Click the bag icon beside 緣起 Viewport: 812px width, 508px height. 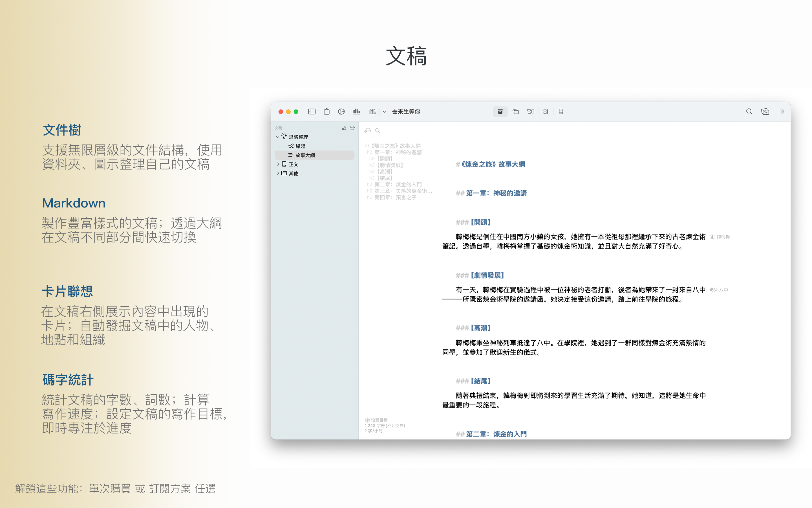coord(291,146)
